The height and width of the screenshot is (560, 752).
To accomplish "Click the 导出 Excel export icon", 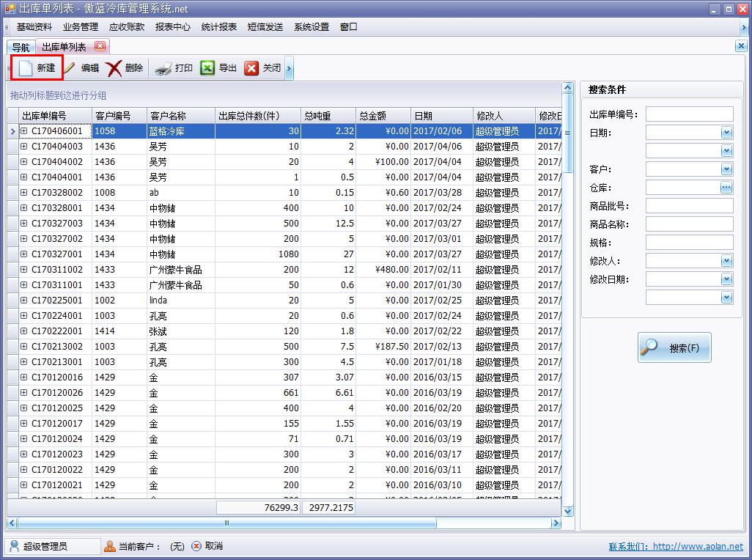I will pos(207,68).
